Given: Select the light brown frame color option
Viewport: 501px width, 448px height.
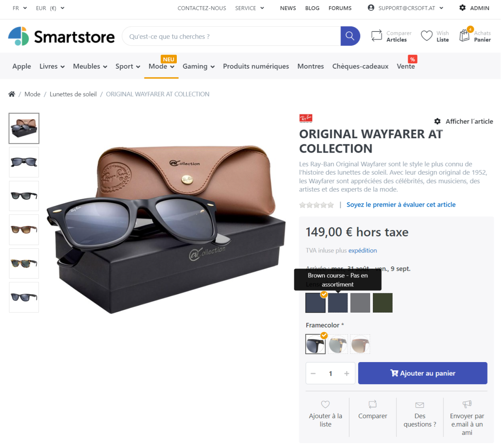Looking at the screenshot, I should pyautogui.click(x=360, y=344).
